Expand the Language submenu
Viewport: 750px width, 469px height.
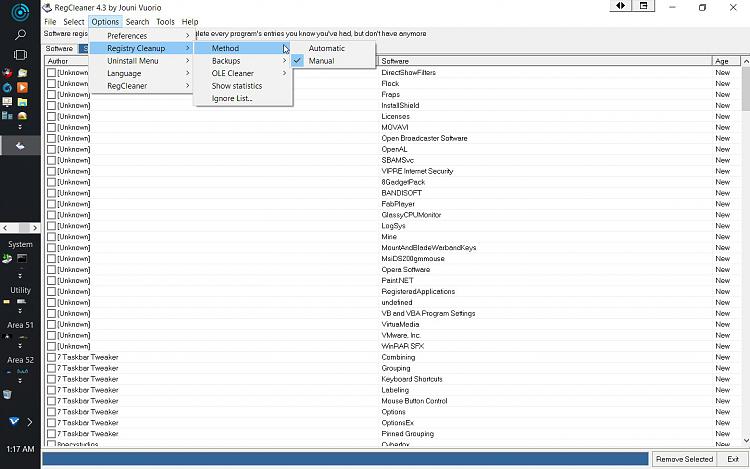click(x=141, y=73)
